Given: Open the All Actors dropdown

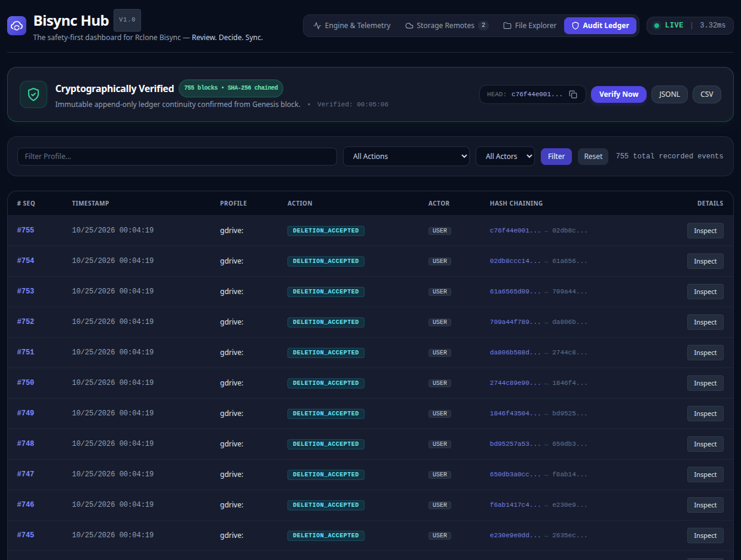Looking at the screenshot, I should [505, 157].
